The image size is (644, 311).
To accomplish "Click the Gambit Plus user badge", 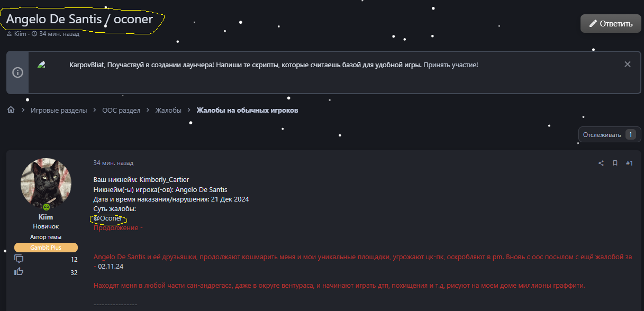I will [x=46, y=248].
